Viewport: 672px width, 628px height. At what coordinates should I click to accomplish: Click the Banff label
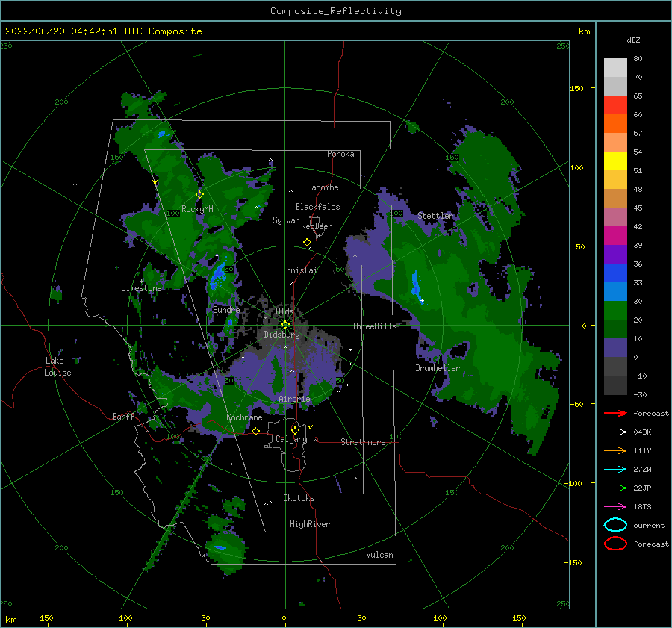tap(123, 417)
